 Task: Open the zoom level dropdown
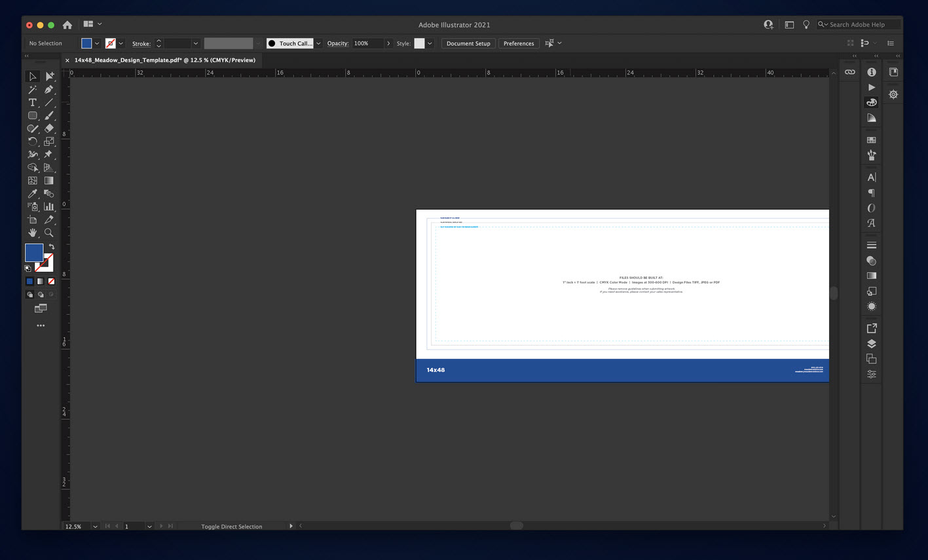(x=96, y=527)
